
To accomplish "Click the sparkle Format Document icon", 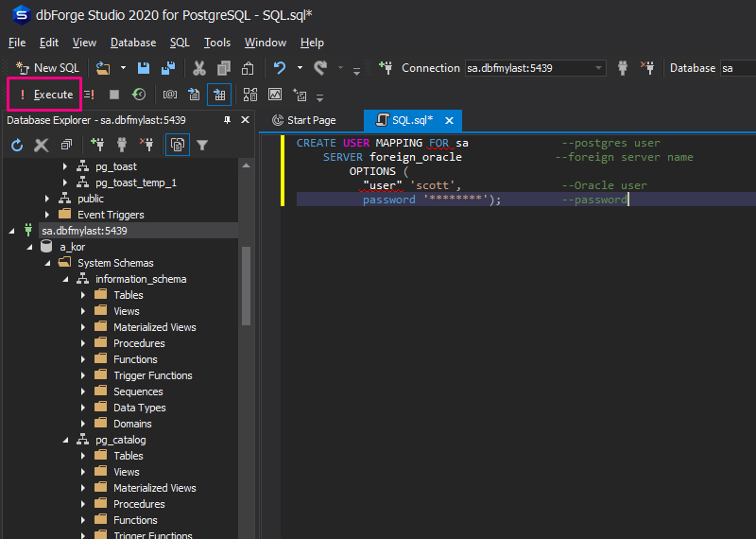I will tap(300, 96).
